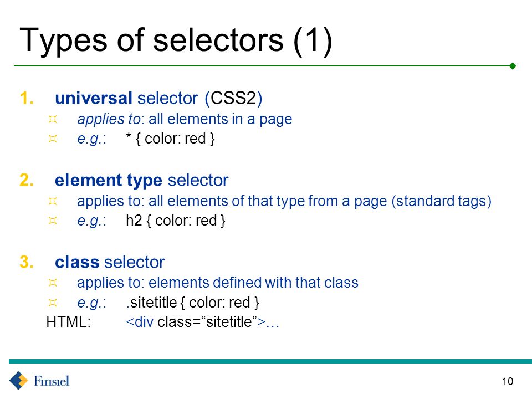The height and width of the screenshot is (399, 532).
Task: Click bullet icon beside 'elements of that type'
Action: coord(53,201)
